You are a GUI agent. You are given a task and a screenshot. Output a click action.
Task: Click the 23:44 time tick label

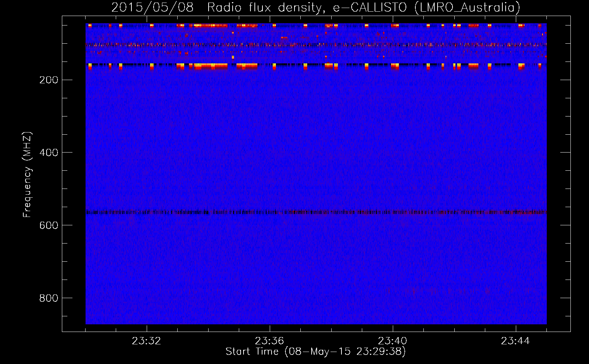(x=515, y=341)
